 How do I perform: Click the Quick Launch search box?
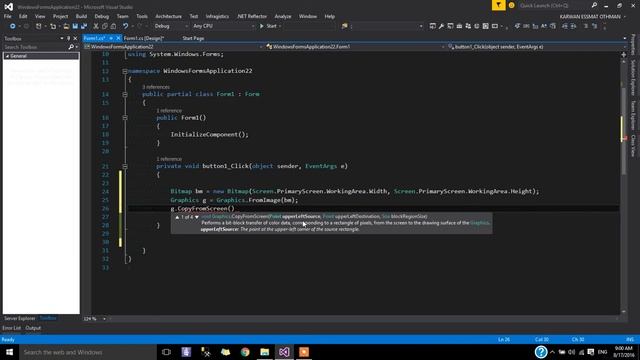click(x=558, y=5)
